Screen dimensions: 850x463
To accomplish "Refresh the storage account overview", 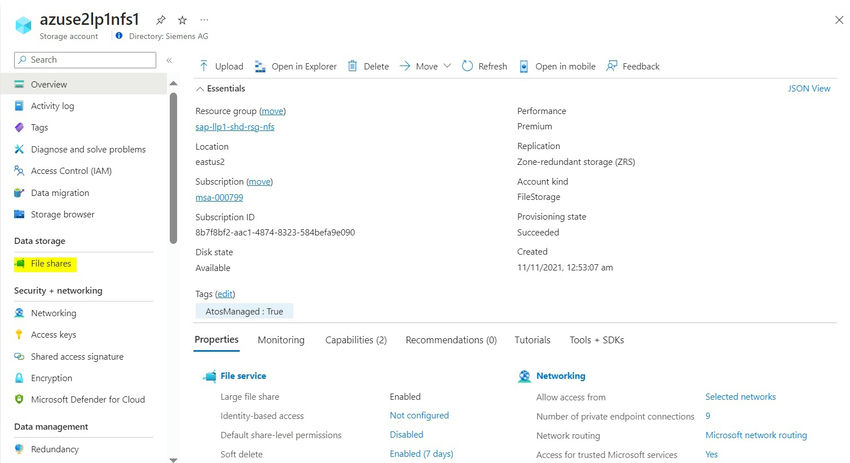I will tap(467, 66).
